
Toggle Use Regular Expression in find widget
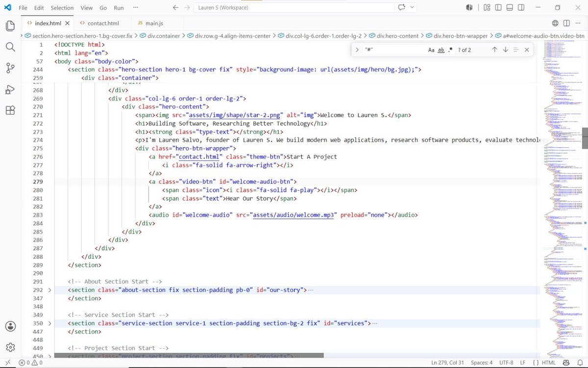click(451, 50)
